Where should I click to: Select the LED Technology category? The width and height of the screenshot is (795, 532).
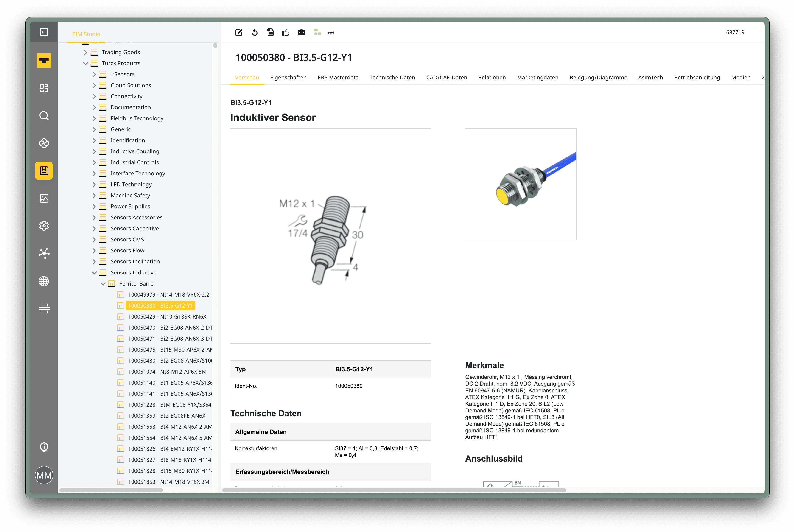click(x=131, y=184)
